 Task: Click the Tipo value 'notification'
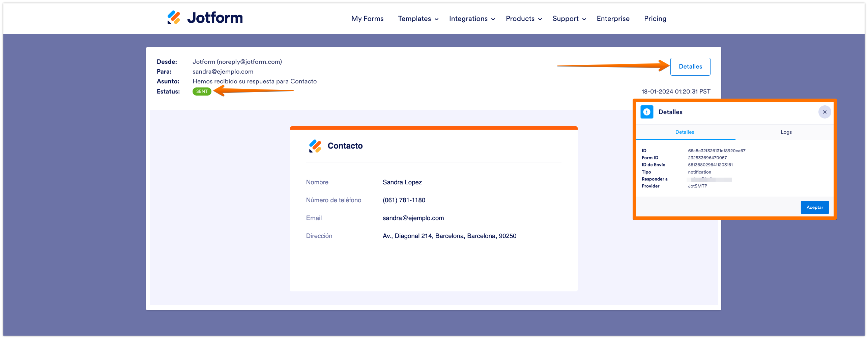699,172
